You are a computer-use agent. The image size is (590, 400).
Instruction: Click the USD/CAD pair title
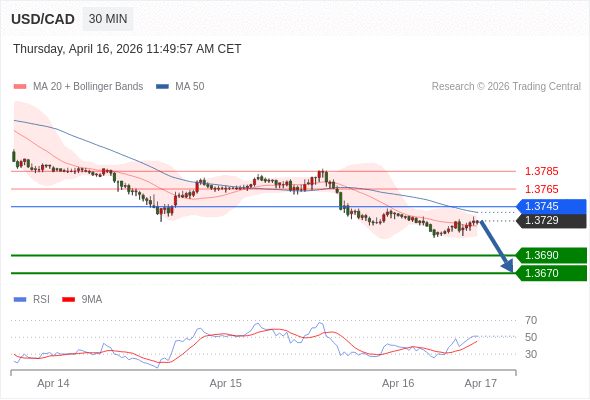coord(43,19)
